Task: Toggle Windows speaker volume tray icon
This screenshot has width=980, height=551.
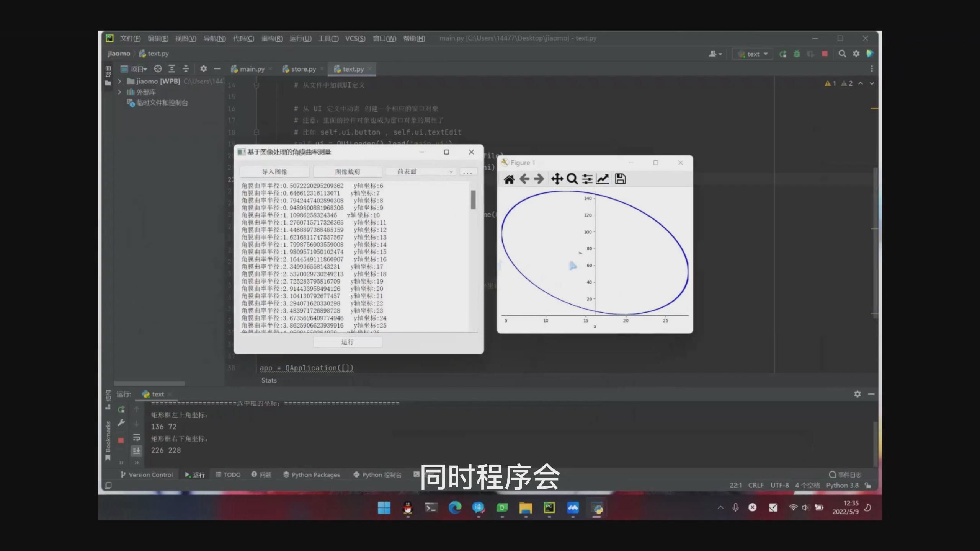Action: [x=805, y=508]
